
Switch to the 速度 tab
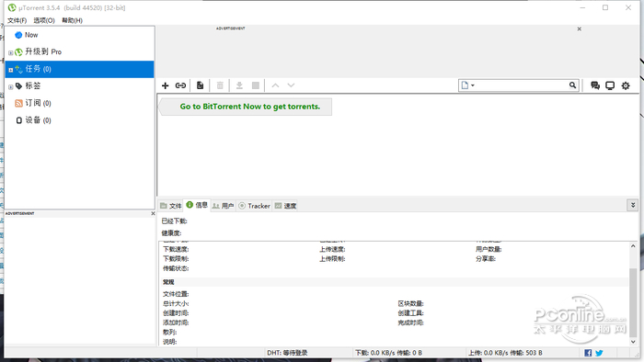click(x=285, y=206)
